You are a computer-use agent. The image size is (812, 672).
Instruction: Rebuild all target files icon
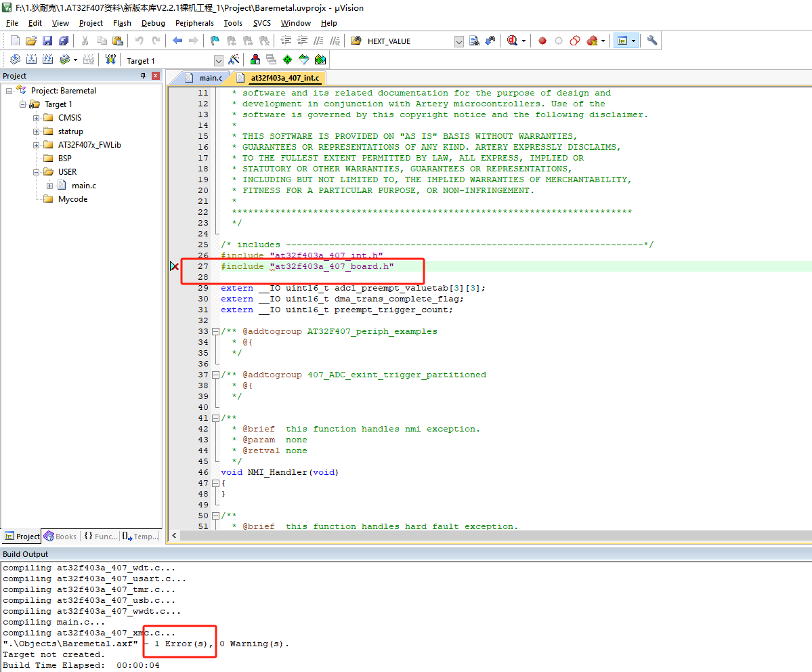[x=47, y=60]
